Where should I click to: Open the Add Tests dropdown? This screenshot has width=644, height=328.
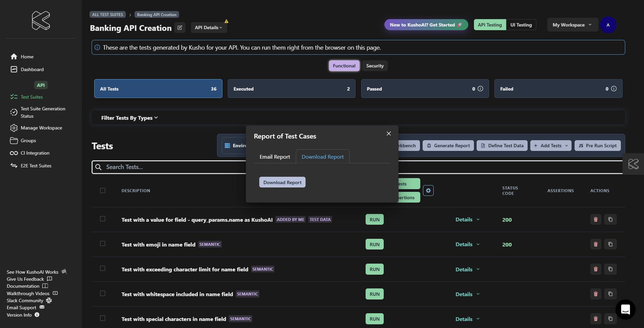[551, 146]
